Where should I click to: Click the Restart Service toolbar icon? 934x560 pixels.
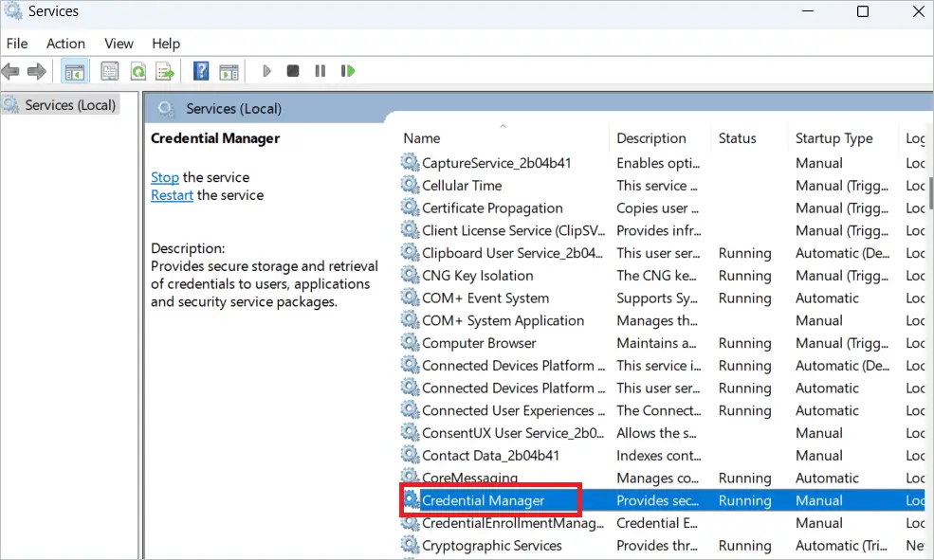pos(348,71)
